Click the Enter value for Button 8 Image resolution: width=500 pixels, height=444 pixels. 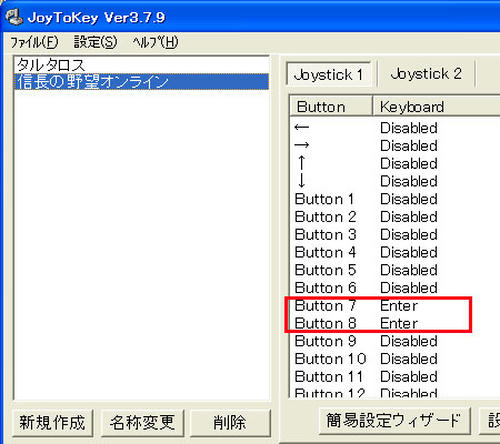point(399,323)
